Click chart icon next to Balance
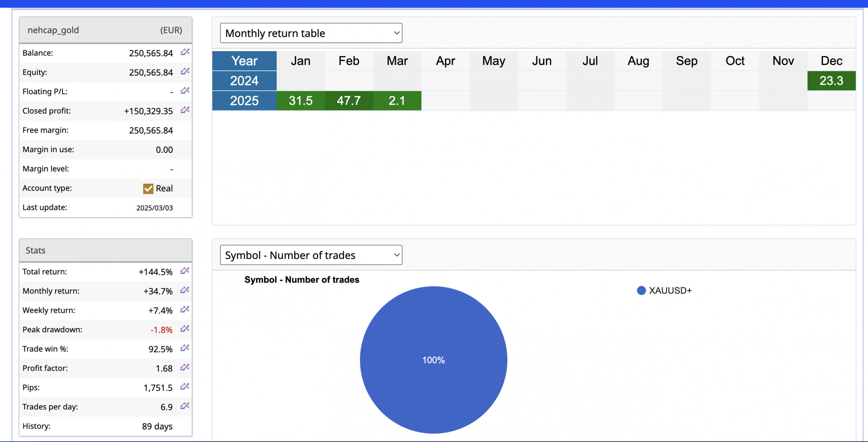 185,52
